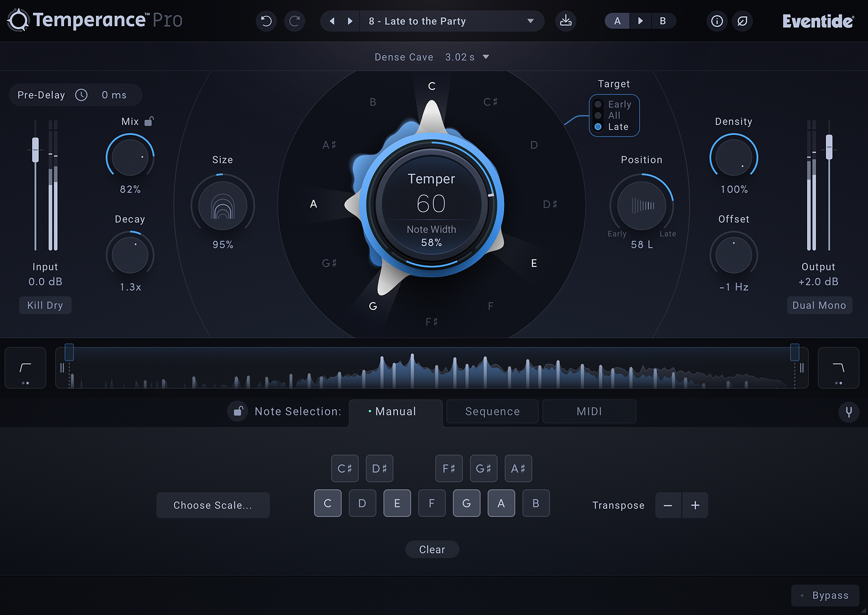Click the next-preset arrow beside the preset name
This screenshot has width=868, height=615.
[x=350, y=21]
